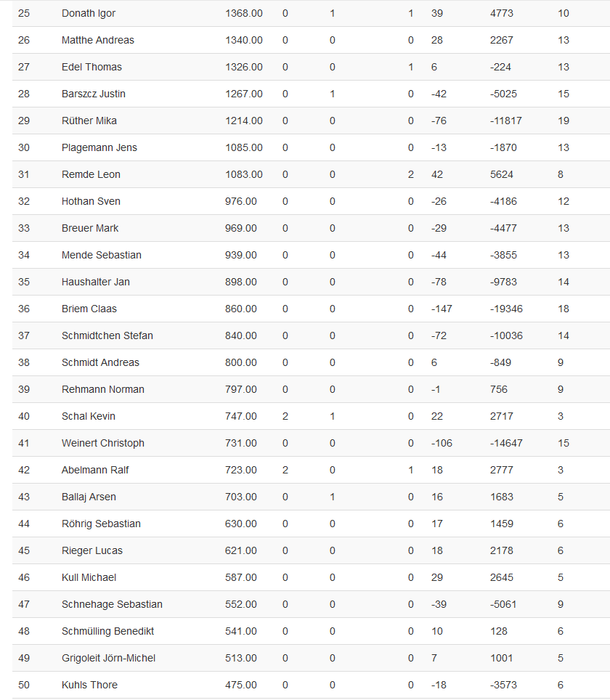Viewport: 610px width, 700px height.
Task: Select rank number 50 cell
Action: coord(24,685)
